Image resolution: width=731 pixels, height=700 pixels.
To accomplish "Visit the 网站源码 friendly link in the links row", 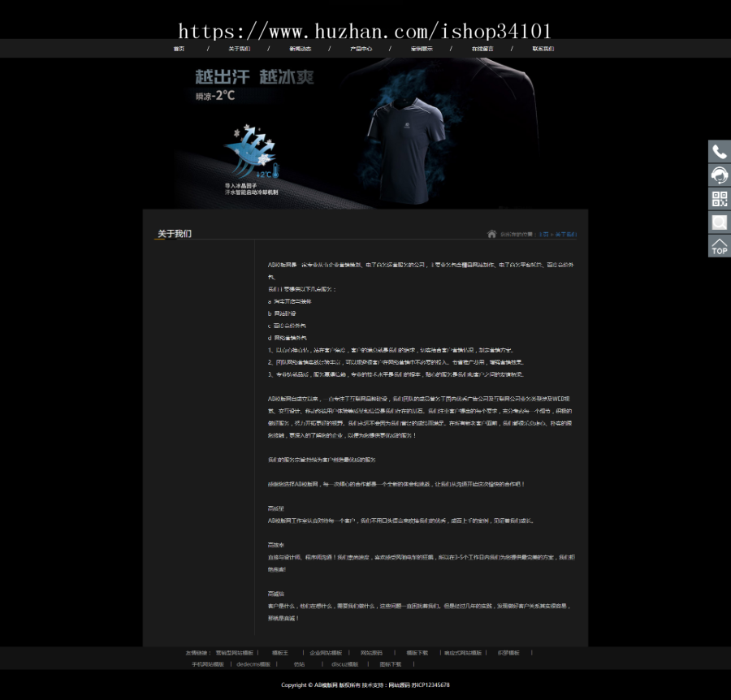I will [x=371, y=653].
